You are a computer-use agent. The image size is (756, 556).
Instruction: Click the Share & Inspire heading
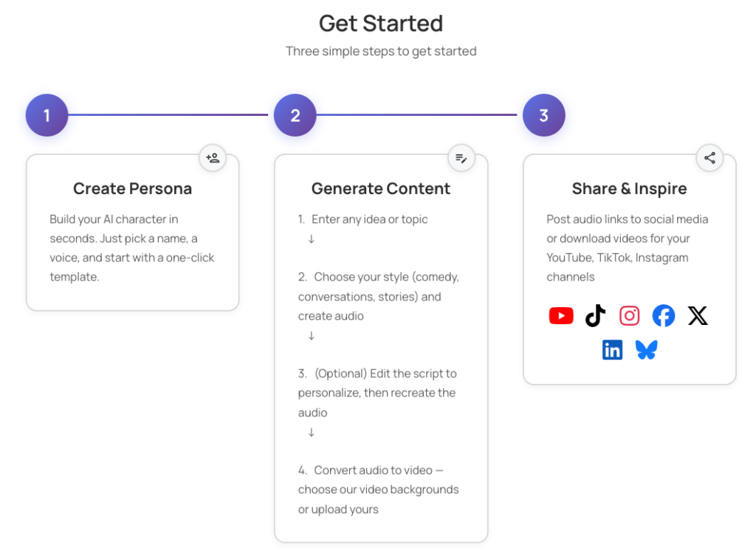pos(629,189)
